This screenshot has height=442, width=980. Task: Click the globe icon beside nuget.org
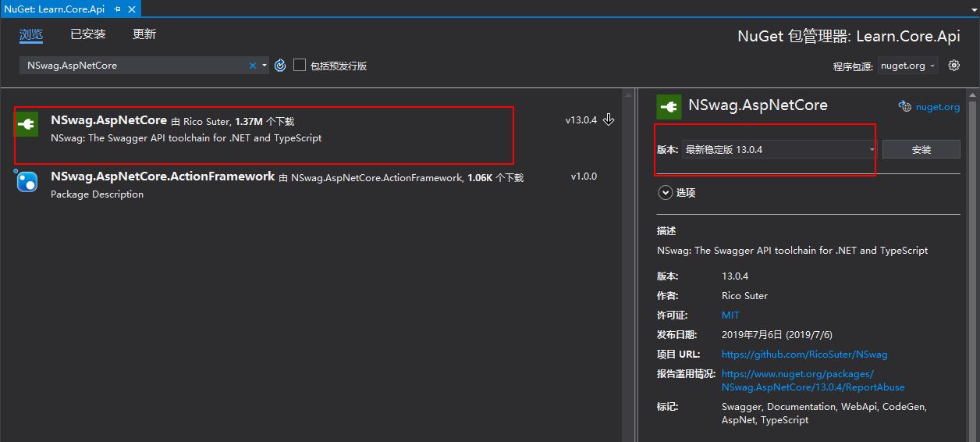tap(905, 106)
